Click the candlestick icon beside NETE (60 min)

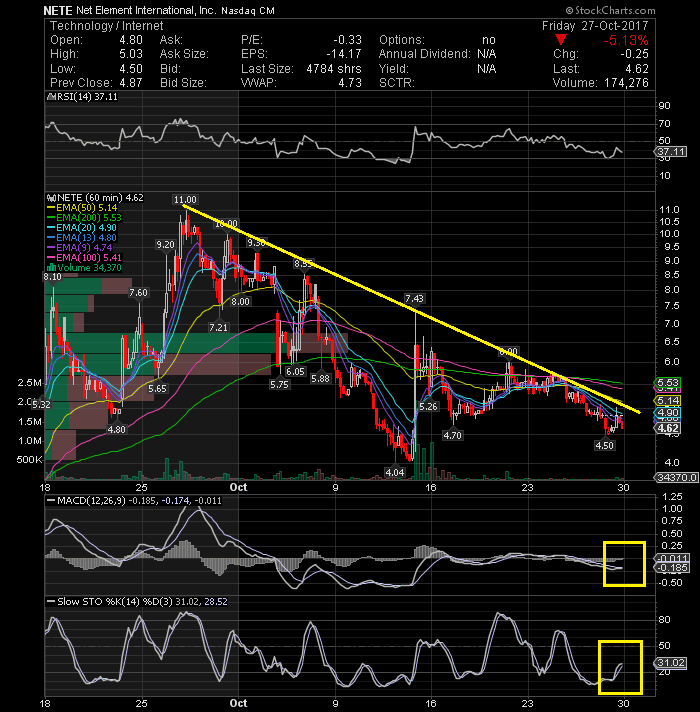(x=51, y=198)
